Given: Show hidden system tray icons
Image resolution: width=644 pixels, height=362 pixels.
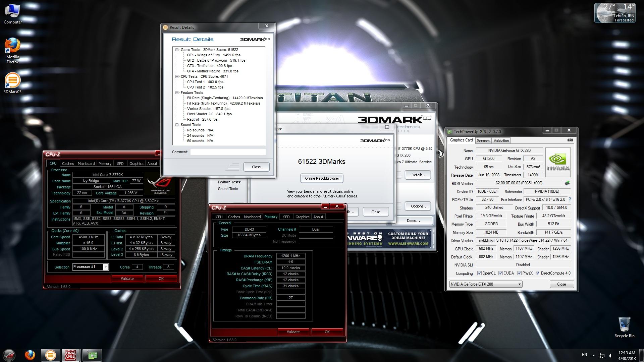Looking at the screenshot, I should pos(593,355).
